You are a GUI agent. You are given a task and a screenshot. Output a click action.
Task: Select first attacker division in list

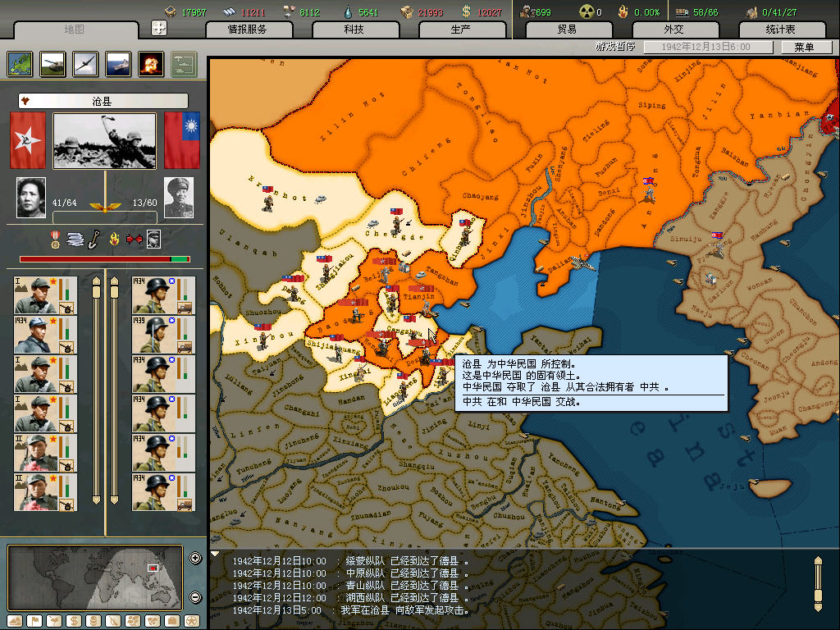[x=46, y=295]
